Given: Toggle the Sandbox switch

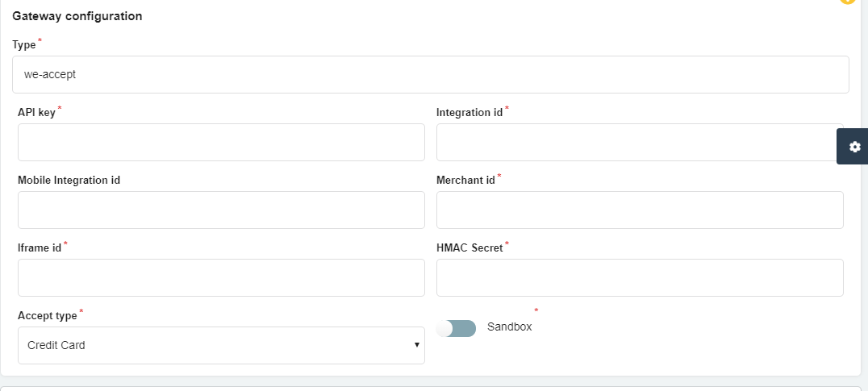Looking at the screenshot, I should tap(456, 328).
